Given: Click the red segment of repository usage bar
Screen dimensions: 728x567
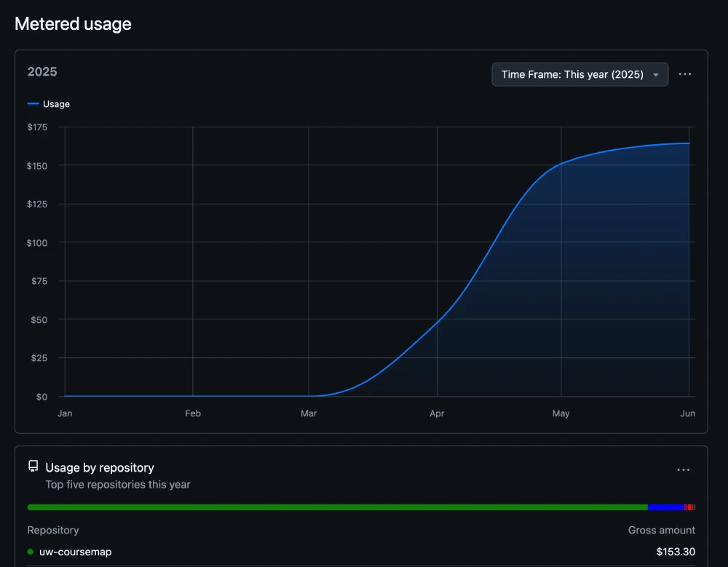Looking at the screenshot, I should click(x=689, y=507).
